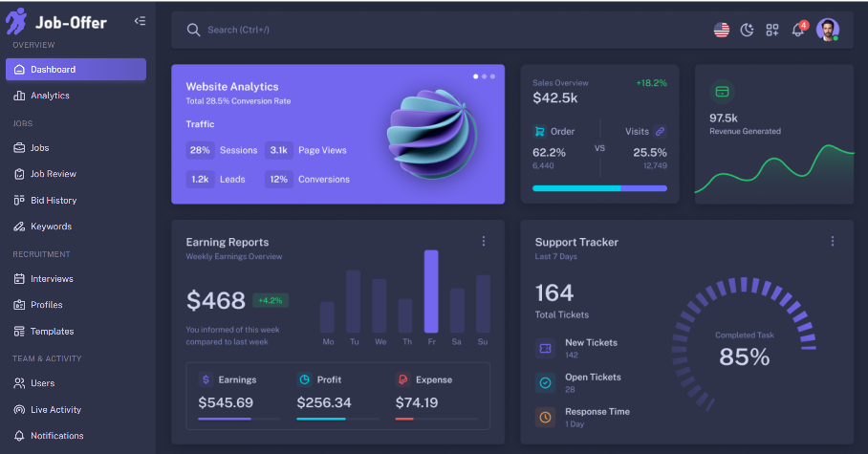Toggle dark mode with the moon icon
Image resolution: width=868 pixels, height=454 pixels.
click(747, 30)
